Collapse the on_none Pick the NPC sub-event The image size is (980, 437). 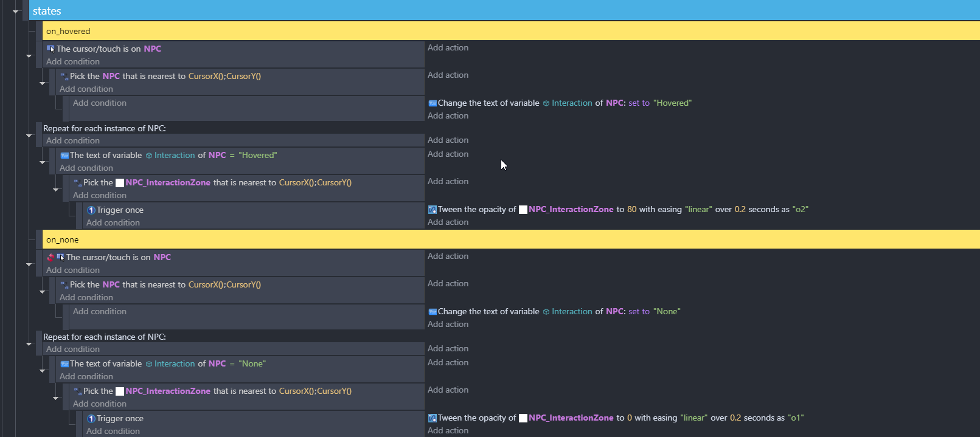[42, 292]
